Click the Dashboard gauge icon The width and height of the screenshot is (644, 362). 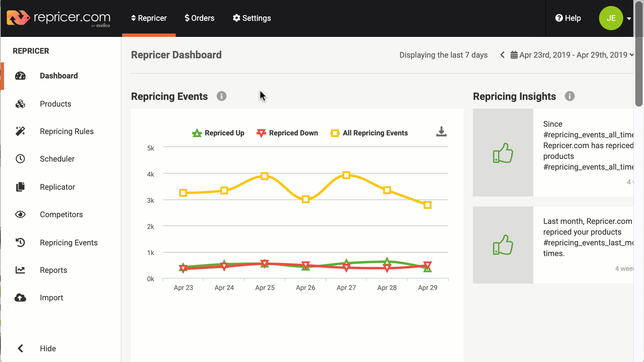20,76
